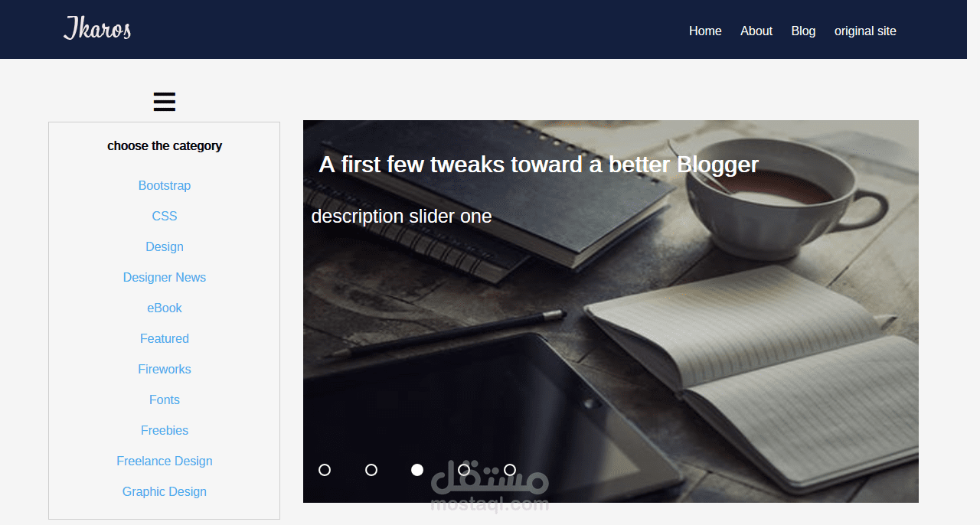Viewport: 980px width, 525px height.
Task: Open the Home menu item
Action: [x=705, y=31]
